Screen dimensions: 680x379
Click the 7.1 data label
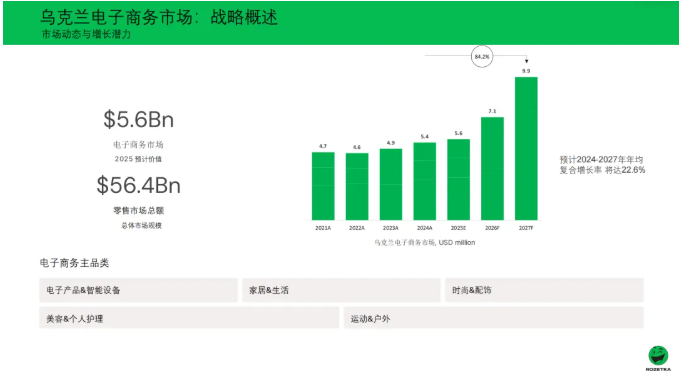click(x=492, y=111)
